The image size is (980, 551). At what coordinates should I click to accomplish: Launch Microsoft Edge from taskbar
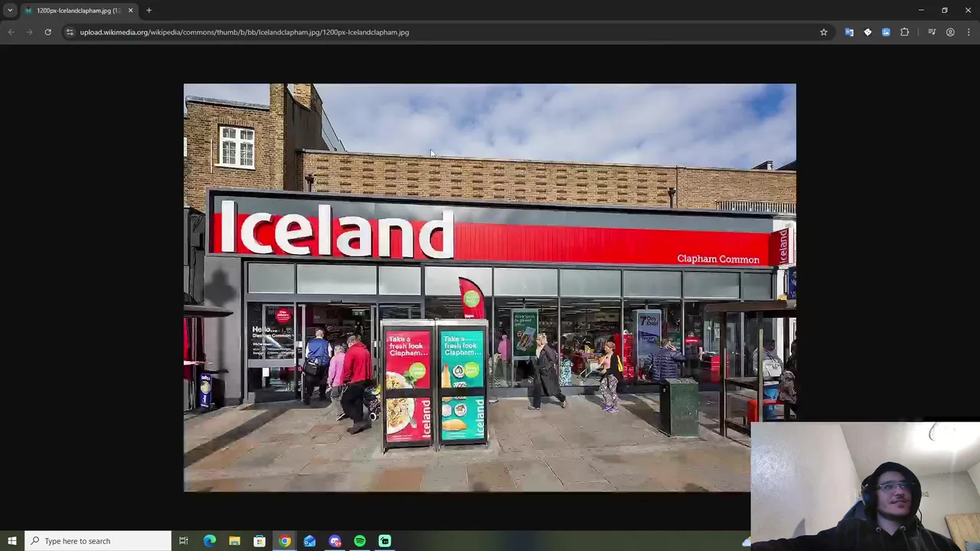209,541
